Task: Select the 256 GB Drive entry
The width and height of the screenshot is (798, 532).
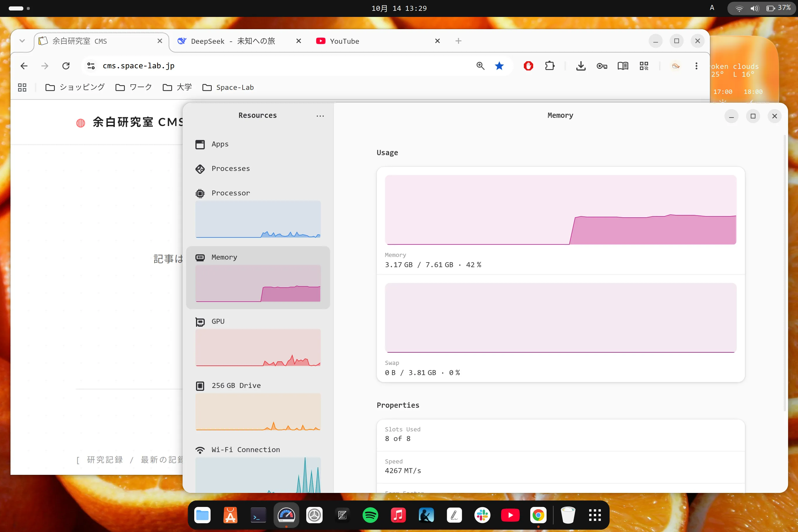Action: click(x=258, y=406)
